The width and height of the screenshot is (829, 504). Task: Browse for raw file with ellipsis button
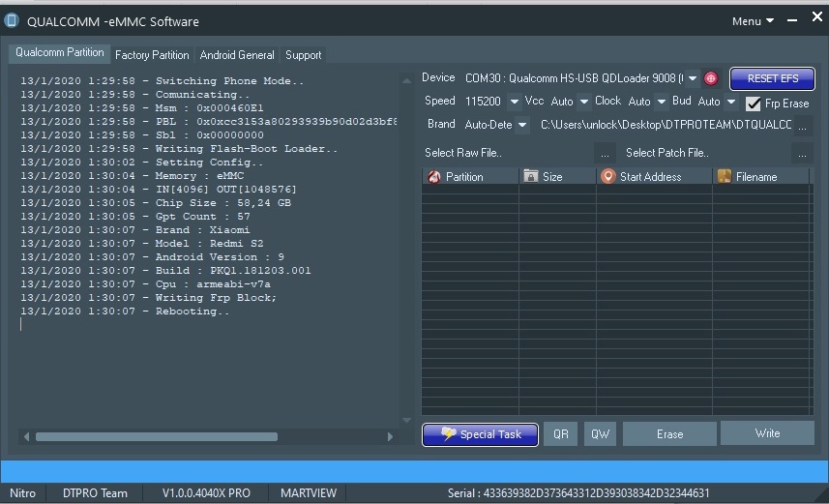(605, 154)
